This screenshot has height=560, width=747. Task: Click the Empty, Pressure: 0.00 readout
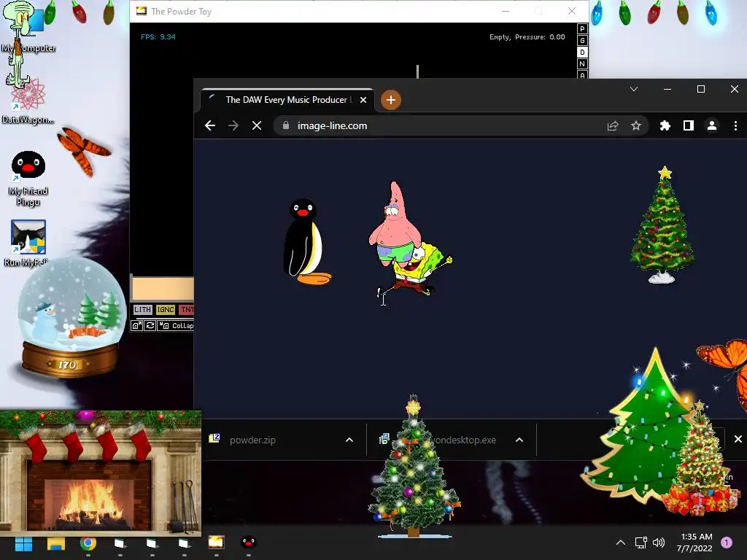(x=527, y=36)
